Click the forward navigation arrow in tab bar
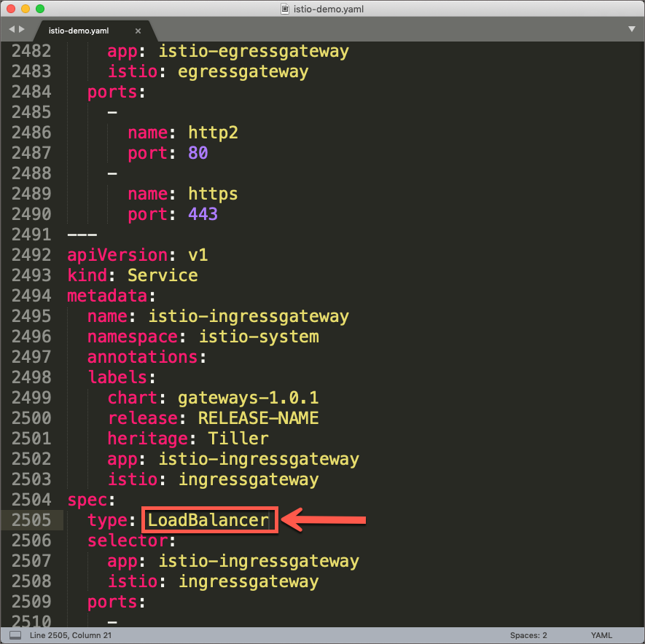 22,29
